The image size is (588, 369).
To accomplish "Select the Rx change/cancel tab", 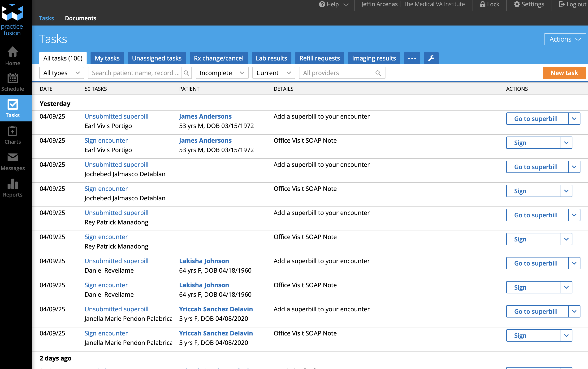I will tap(219, 58).
